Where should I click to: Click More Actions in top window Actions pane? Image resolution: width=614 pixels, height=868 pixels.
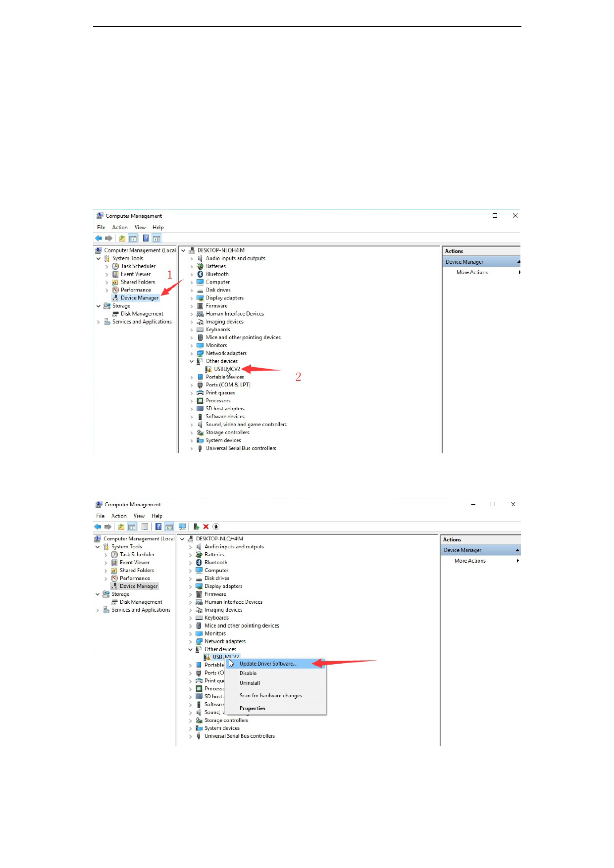pyautogui.click(x=472, y=272)
